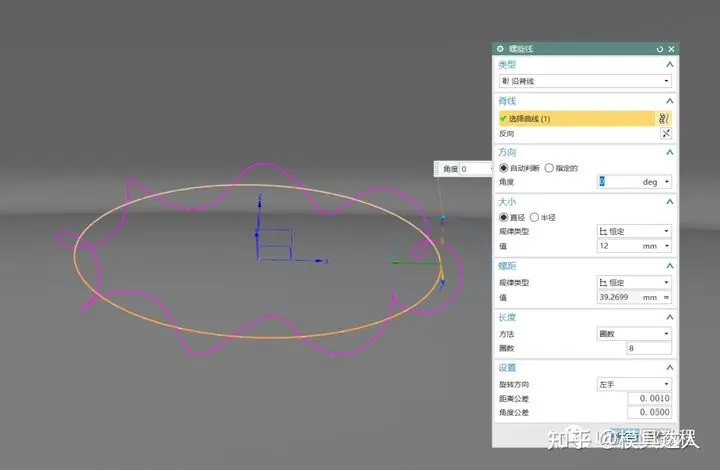This screenshot has height=470, width=720.
Task: Select the 指定的 direction radio button
Action: [x=549, y=168]
